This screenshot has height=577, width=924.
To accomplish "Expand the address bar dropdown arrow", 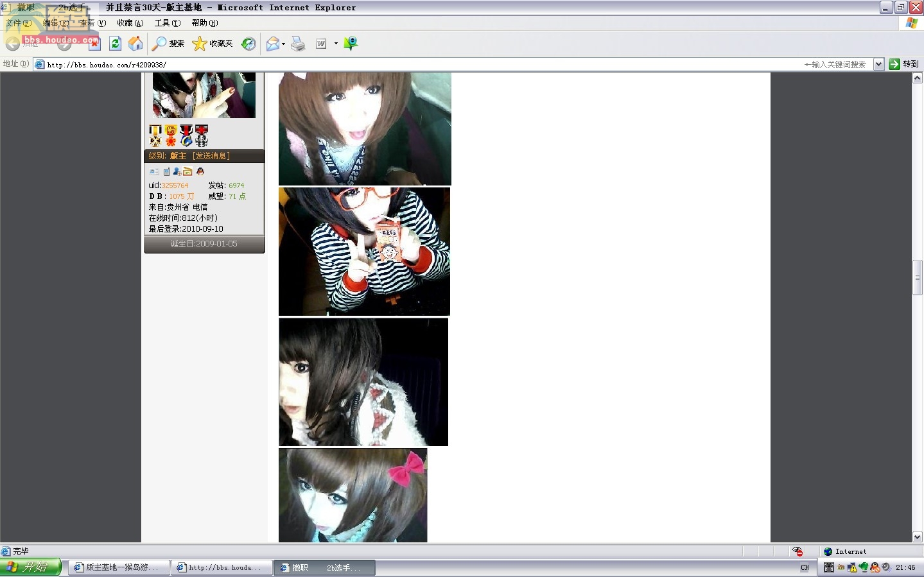I will [878, 64].
